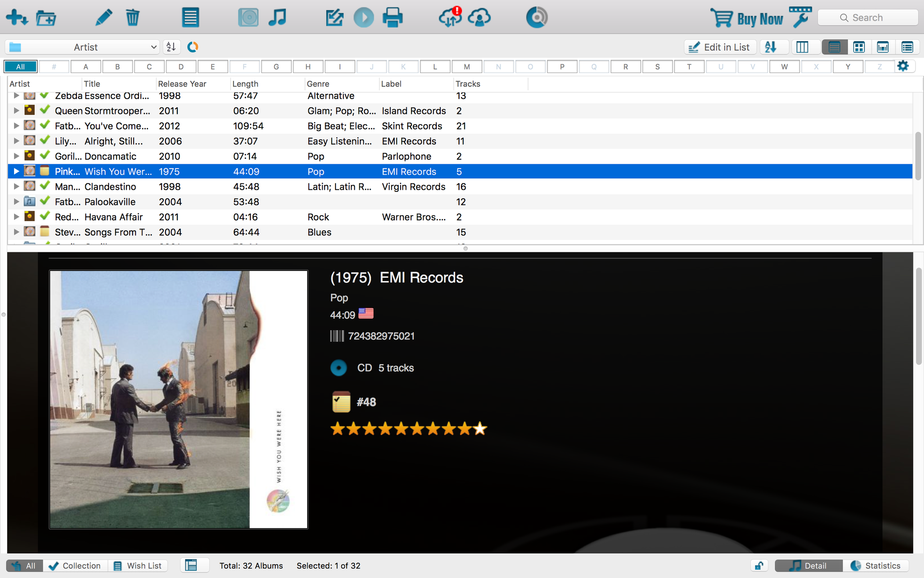Click the round disc search icon

tap(537, 18)
